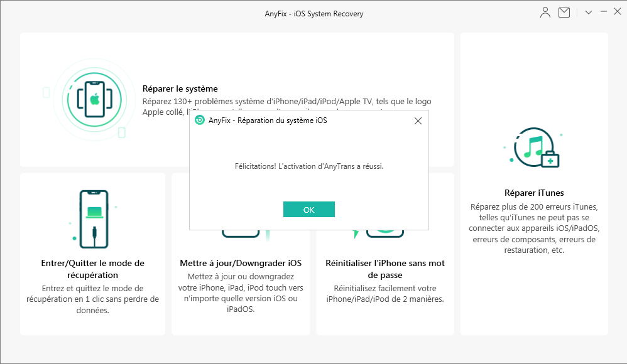Click the activation success message text

pos(309,166)
